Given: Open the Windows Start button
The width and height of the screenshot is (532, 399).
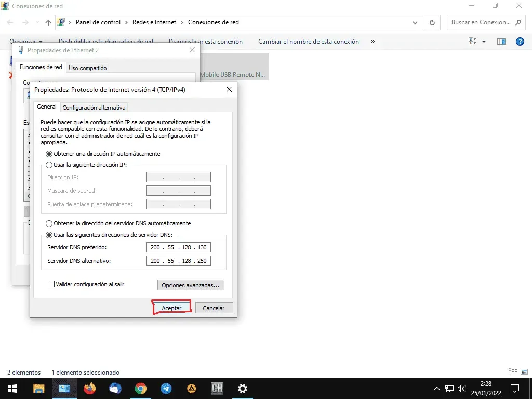Looking at the screenshot, I should tap(12, 389).
